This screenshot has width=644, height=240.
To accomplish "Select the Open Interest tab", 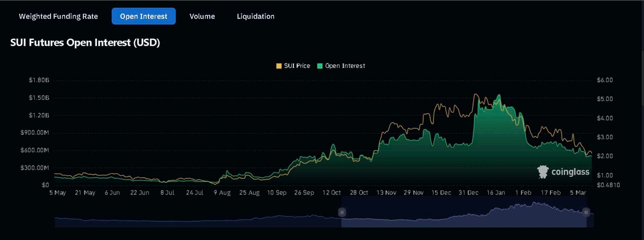I will click(143, 17).
